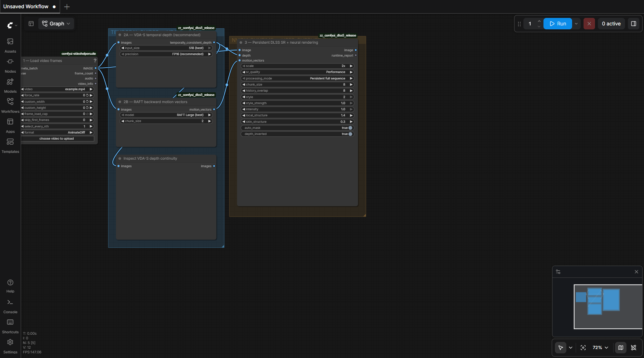Run the workflow
This screenshot has width=644, height=358.
[558, 24]
